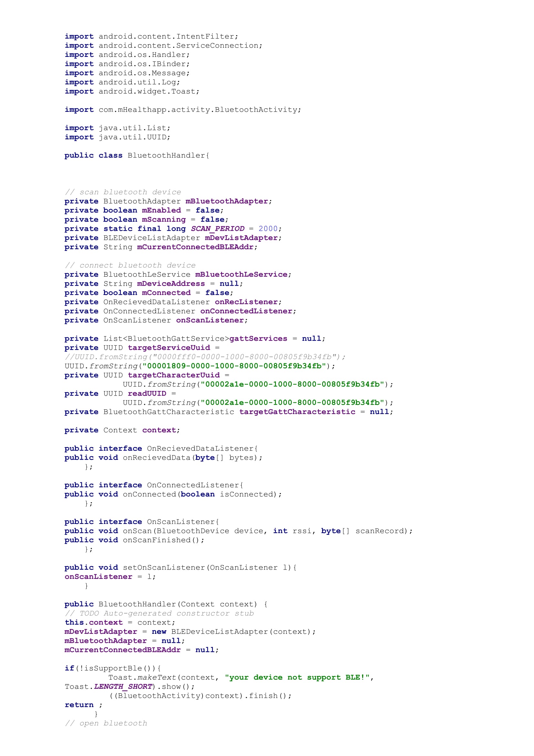Viewport: 534px width, 756px height.
Task: Click the SCAN_PERIOD constant name
Action: pyautogui.click(x=217, y=229)
